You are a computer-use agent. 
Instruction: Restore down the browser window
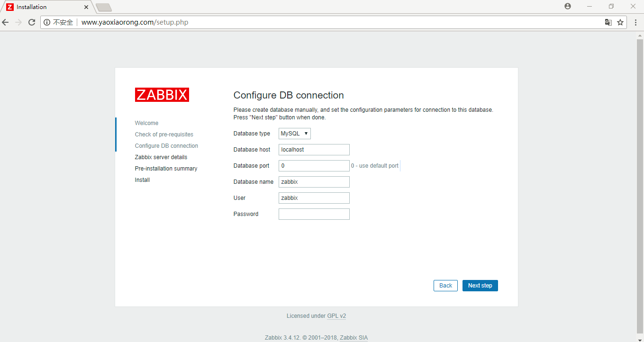click(611, 6)
